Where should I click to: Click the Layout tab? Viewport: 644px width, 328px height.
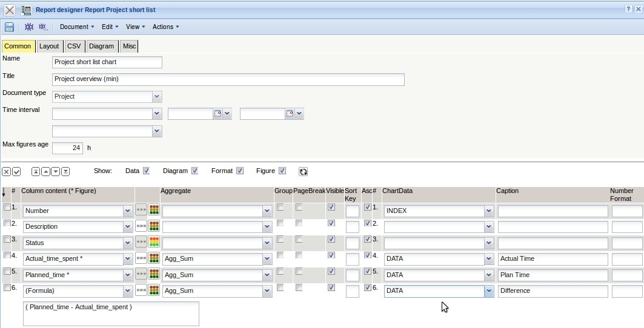click(x=49, y=46)
